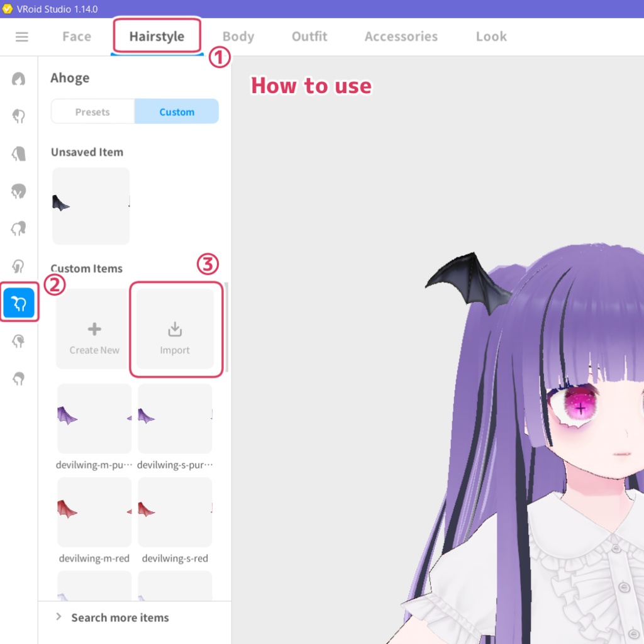This screenshot has height=644, width=644.
Task: Open the Outfit tab
Action: coord(309,36)
